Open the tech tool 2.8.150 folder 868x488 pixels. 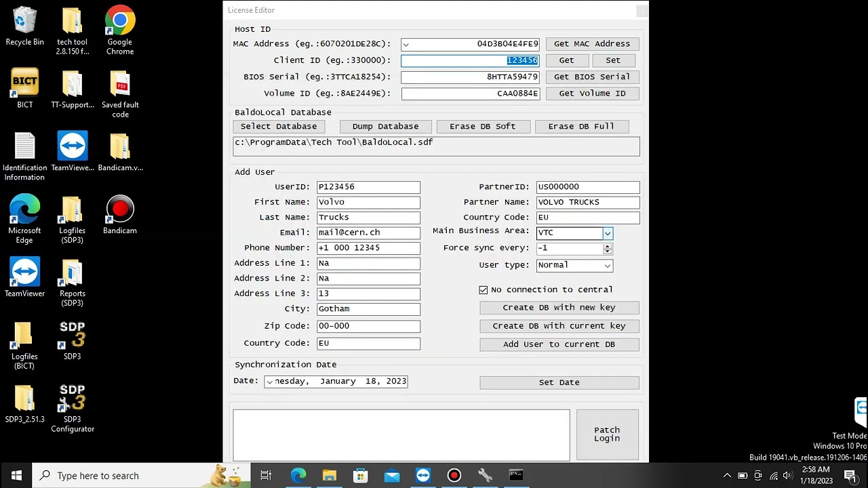(x=73, y=31)
